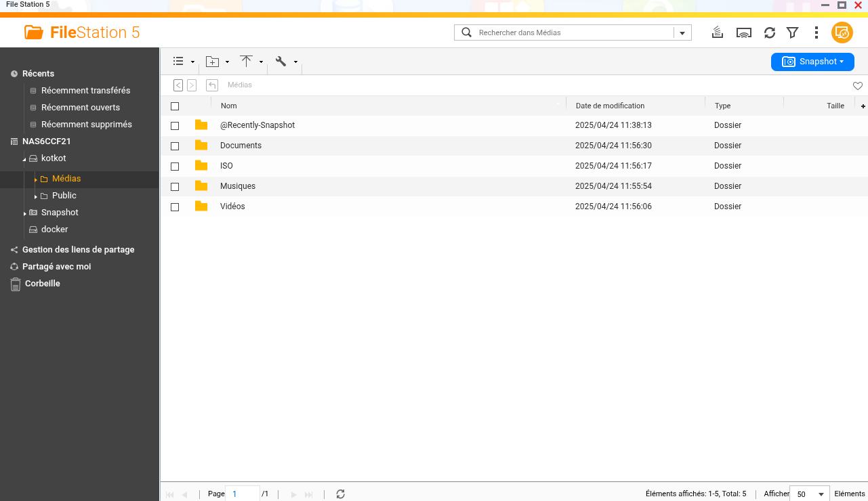Viewport: 868px width, 501px height.
Task: Click the Vidéos folder name
Action: click(x=232, y=206)
